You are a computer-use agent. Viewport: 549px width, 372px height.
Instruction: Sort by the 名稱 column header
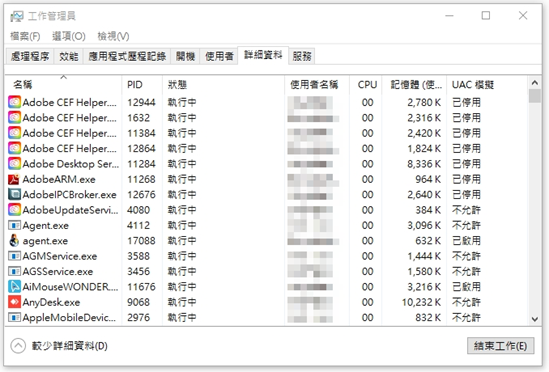(23, 84)
